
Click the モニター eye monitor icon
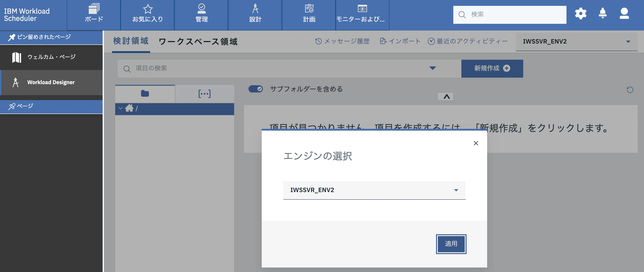(362, 9)
